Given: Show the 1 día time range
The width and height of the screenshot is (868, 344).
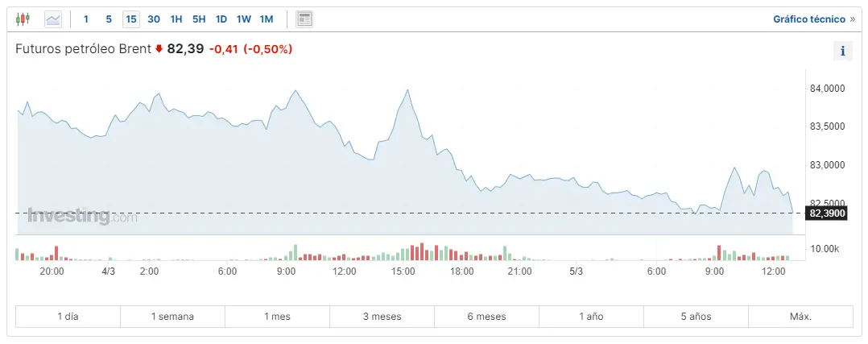Looking at the screenshot, I should click(x=68, y=317).
